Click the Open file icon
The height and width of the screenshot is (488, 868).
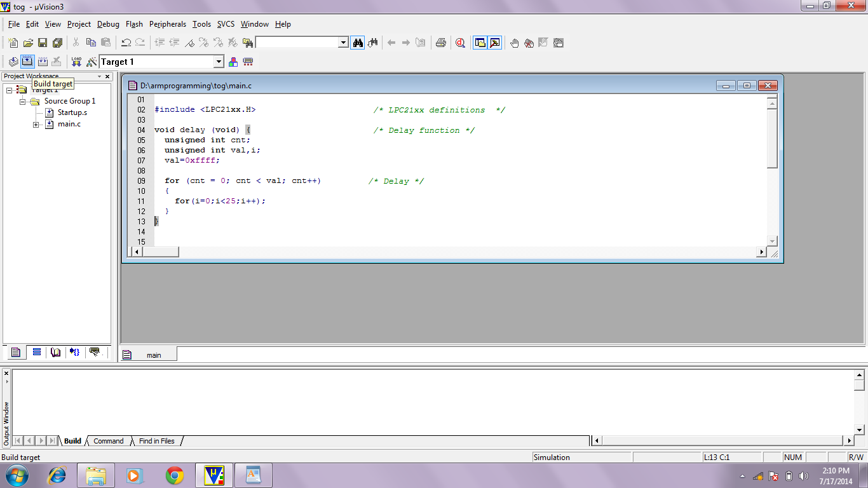click(28, 43)
